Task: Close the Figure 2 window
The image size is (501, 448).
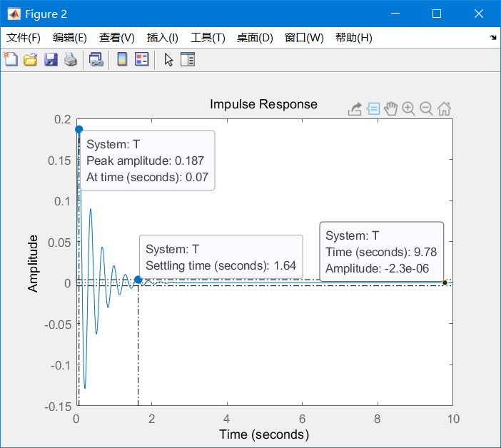Action: click(479, 14)
